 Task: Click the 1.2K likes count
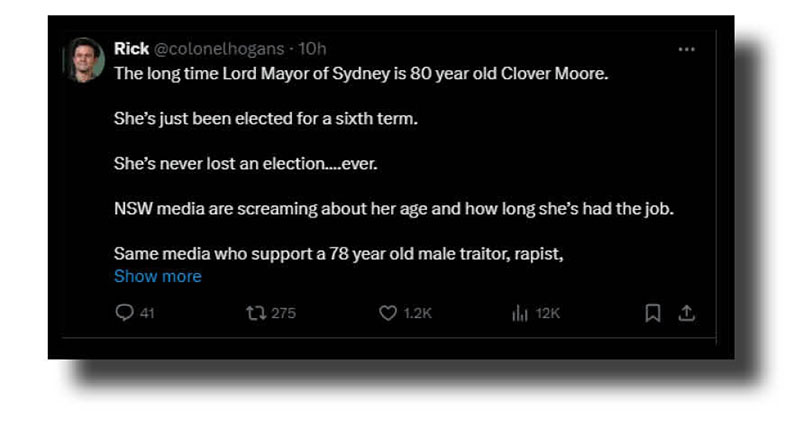(417, 313)
